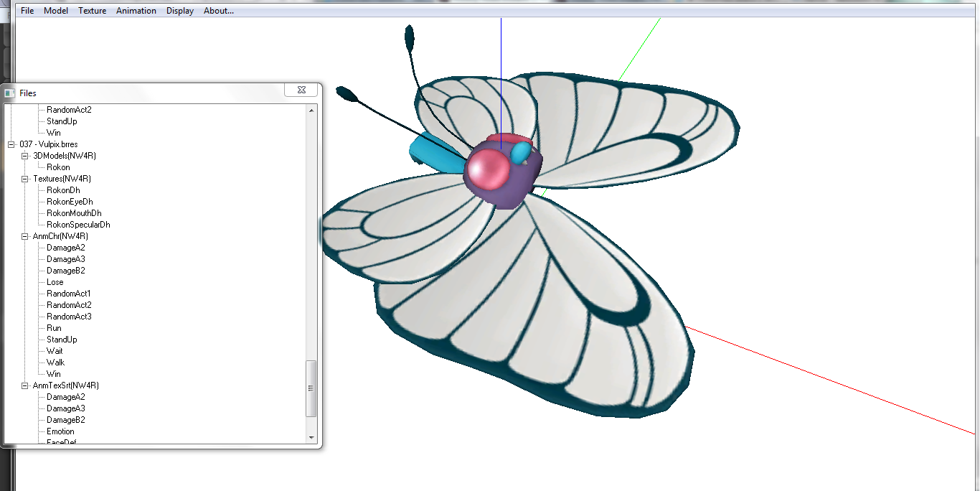Collapse the Textures(NW4R) tree node
Viewport: 980px width, 491px height.
[25, 179]
